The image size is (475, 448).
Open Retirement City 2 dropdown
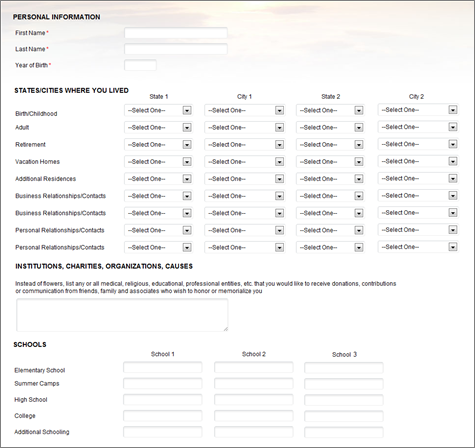click(418, 144)
